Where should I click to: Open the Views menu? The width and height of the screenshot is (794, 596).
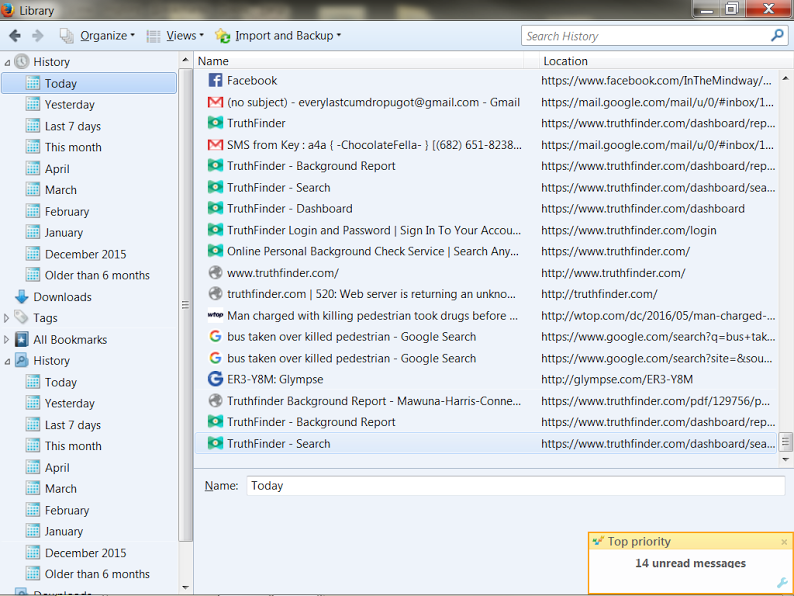pos(175,35)
